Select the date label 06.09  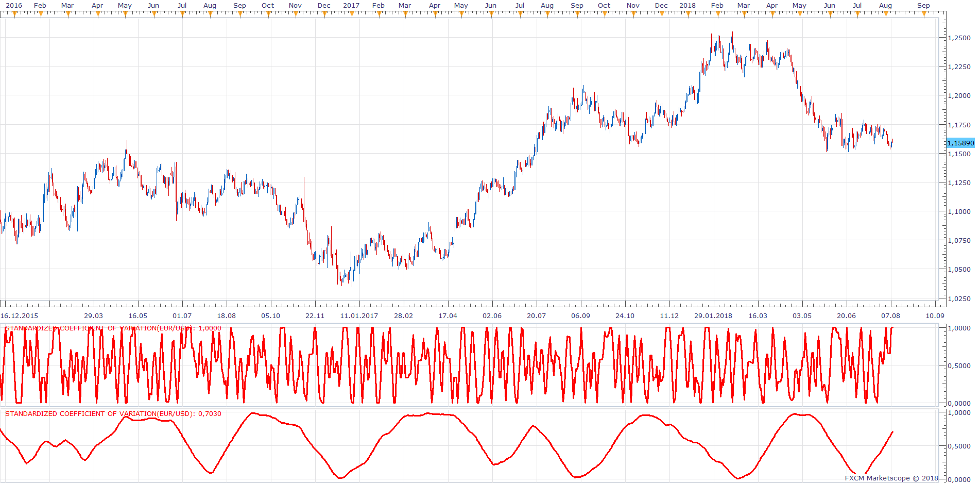coord(581,315)
